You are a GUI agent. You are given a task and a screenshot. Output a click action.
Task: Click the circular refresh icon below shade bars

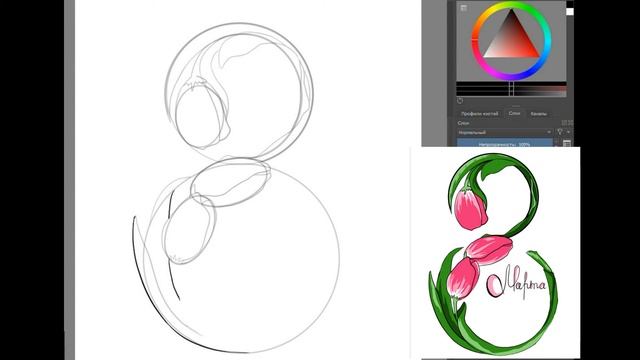pyautogui.click(x=460, y=100)
